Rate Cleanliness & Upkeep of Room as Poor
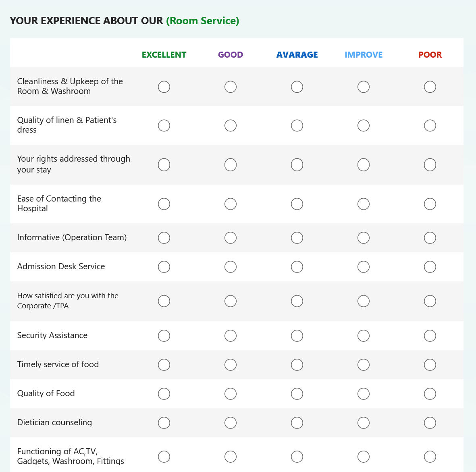This screenshot has height=472, width=476. coord(430,87)
